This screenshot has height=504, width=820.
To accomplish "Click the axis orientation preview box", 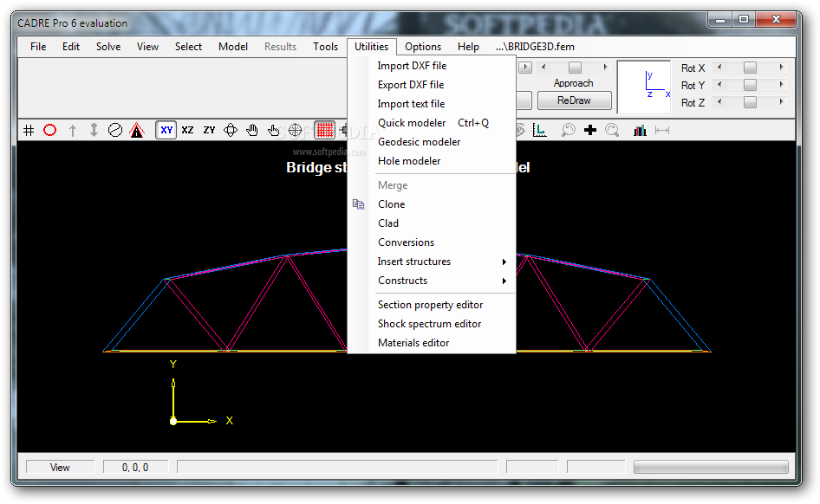I will (644, 87).
